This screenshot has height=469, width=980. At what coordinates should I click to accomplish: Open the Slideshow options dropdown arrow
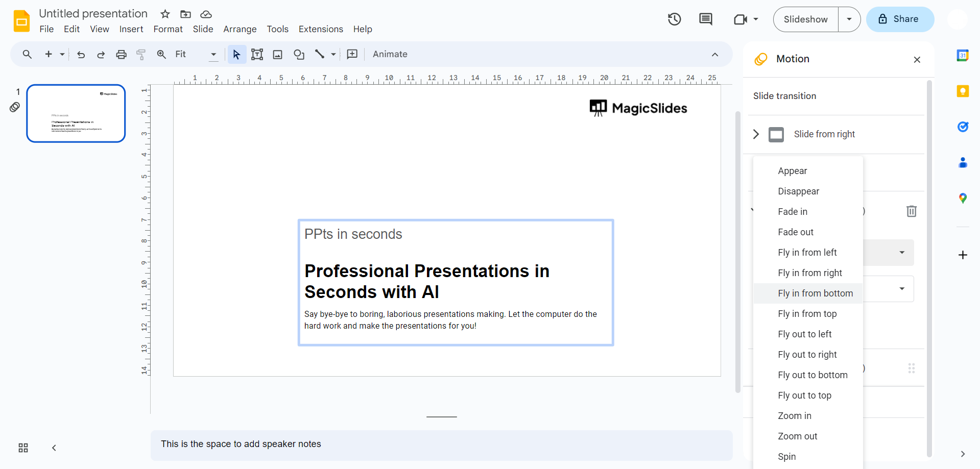849,19
